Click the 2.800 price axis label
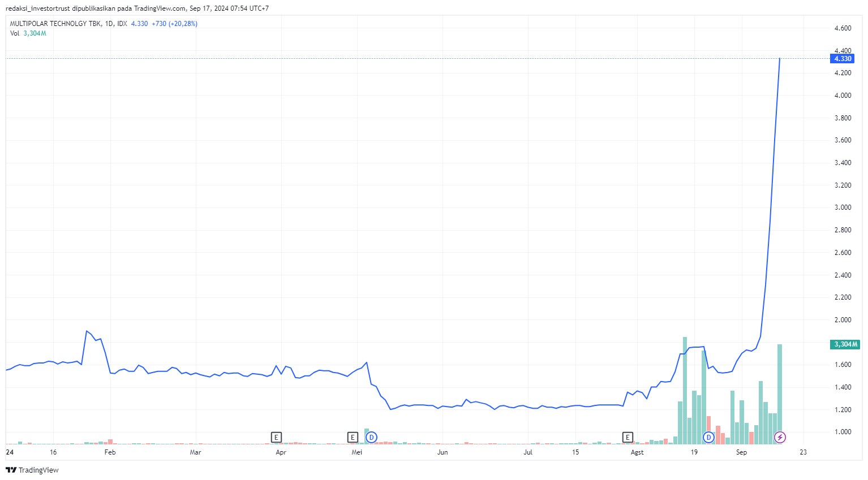Image resolution: width=868 pixels, height=480 pixels. click(x=843, y=230)
